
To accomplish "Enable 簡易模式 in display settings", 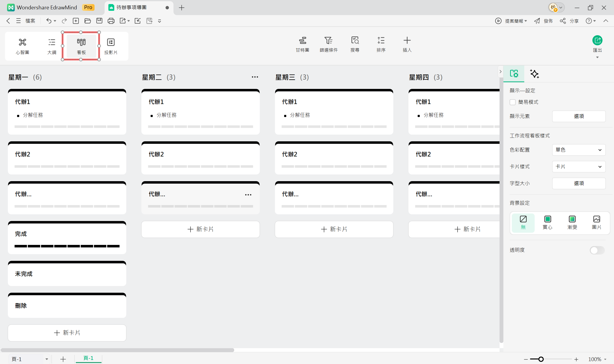I will (x=513, y=102).
